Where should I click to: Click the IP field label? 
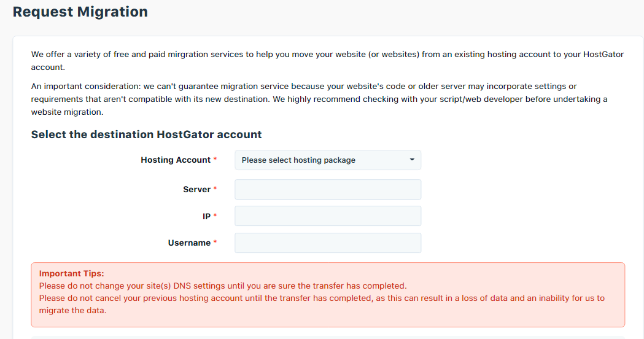tap(206, 216)
